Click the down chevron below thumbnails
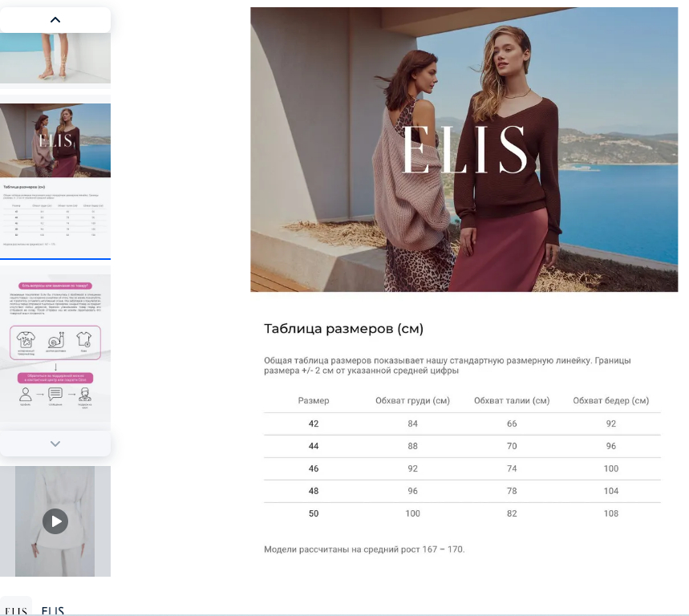Viewport: 689px width, 616px height. click(x=55, y=444)
